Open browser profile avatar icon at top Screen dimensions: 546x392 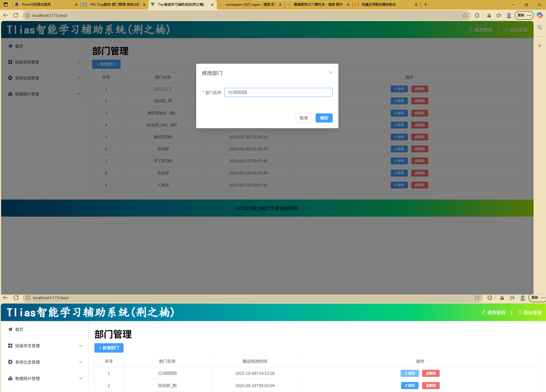click(509, 15)
